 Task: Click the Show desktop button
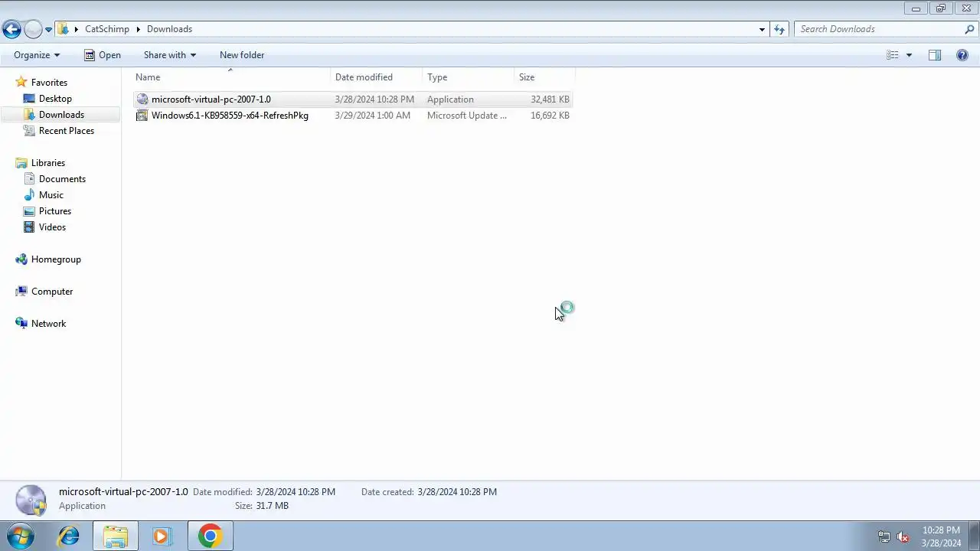(974, 536)
